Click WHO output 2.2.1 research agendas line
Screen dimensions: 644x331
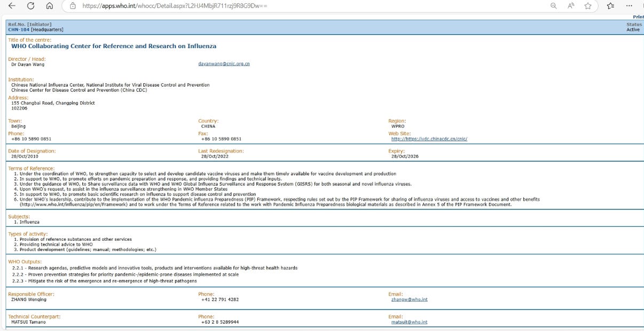point(155,267)
